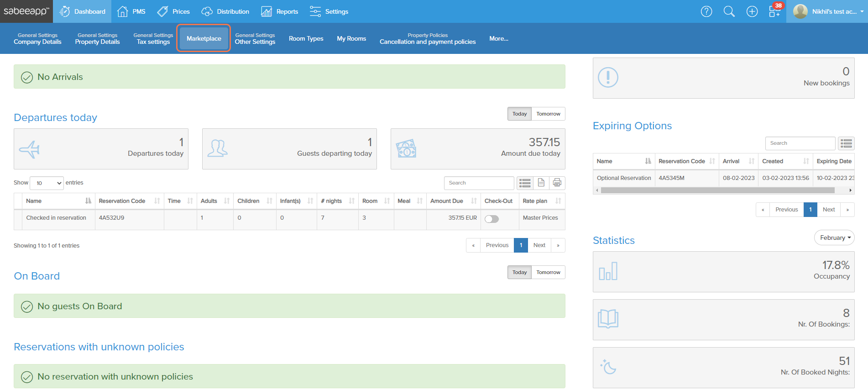Click page 1 in Departures pagination

(521, 245)
